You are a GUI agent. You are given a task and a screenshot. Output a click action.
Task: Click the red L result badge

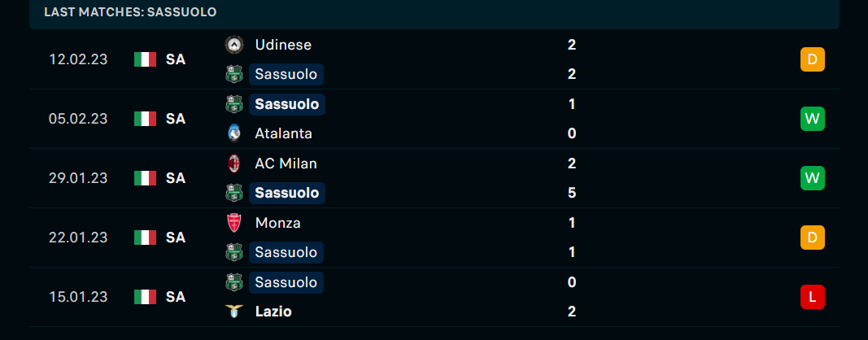812,297
